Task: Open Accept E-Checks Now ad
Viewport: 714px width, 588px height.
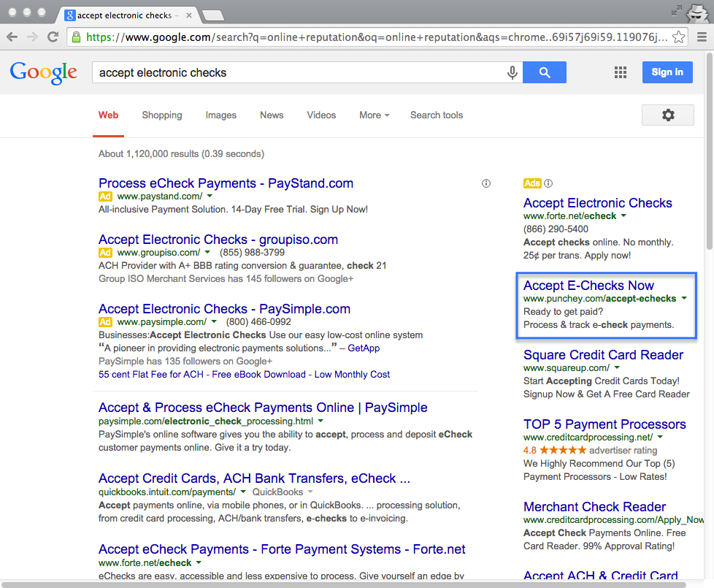Action: tap(588, 286)
